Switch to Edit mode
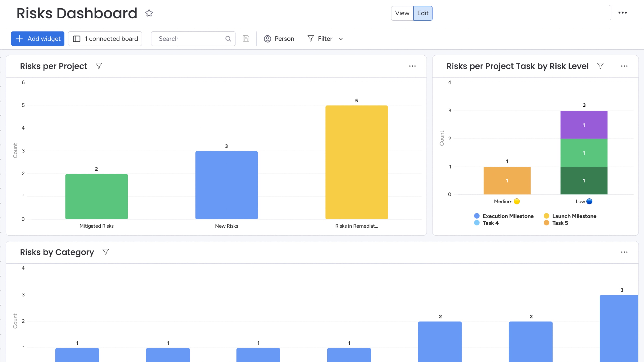644x362 pixels. pyautogui.click(x=423, y=13)
